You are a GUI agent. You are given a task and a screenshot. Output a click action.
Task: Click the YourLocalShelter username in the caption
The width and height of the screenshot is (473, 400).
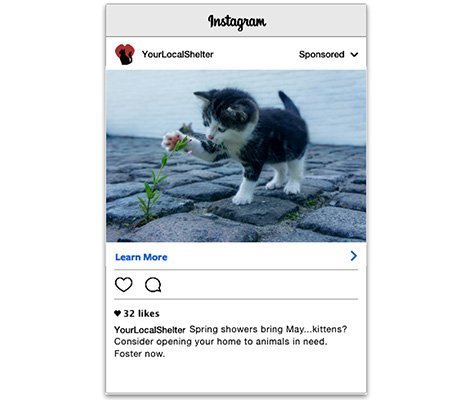(x=150, y=330)
